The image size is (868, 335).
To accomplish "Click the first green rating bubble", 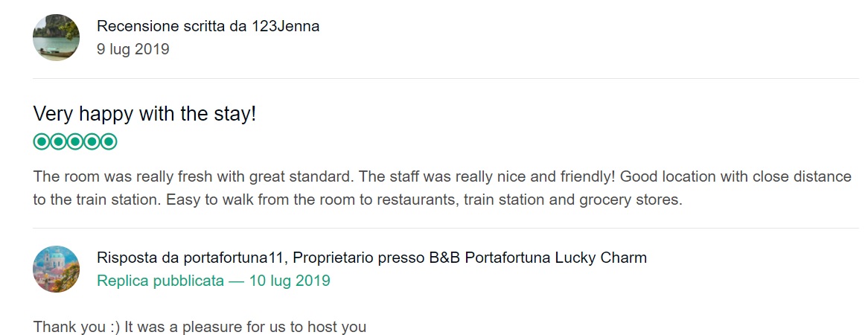I will [x=42, y=141].
